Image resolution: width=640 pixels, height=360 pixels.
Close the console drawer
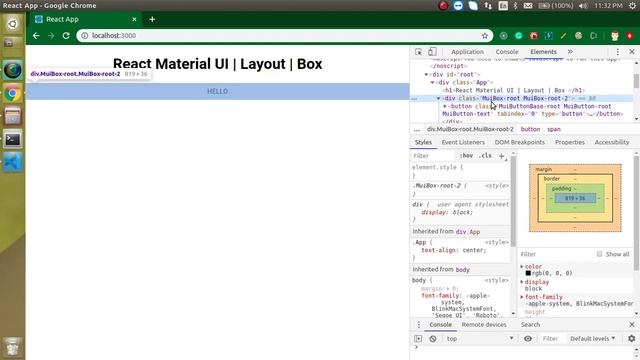632,324
